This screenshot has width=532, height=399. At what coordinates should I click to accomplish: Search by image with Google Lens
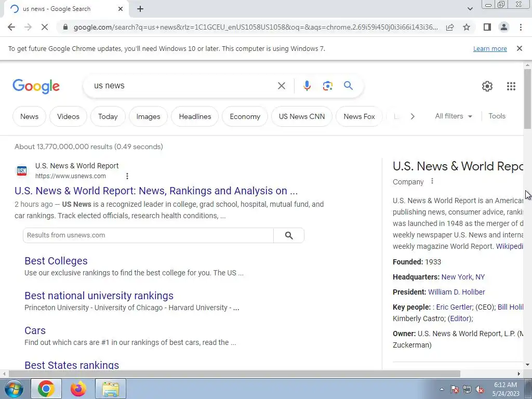pos(327,86)
